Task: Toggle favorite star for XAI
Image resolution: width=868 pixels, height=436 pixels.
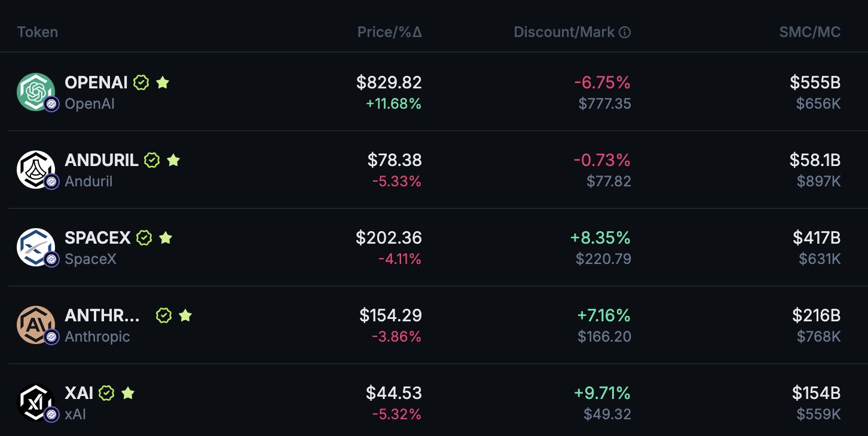Action: [x=128, y=393]
